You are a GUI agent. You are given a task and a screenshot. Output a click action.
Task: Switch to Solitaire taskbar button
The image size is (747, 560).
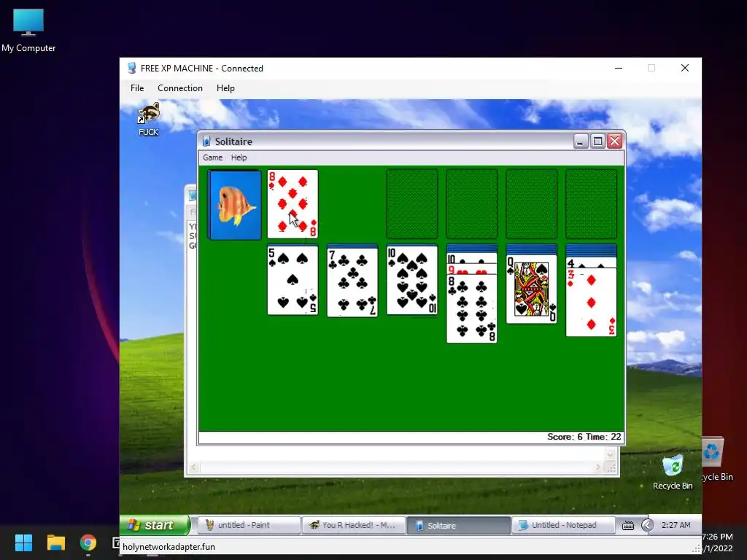(458, 525)
